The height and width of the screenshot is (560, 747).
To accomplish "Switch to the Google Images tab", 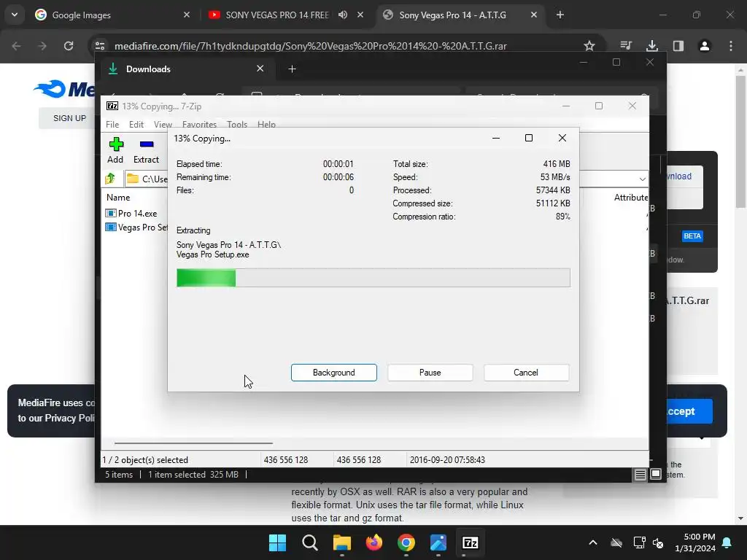I will tap(113, 15).
